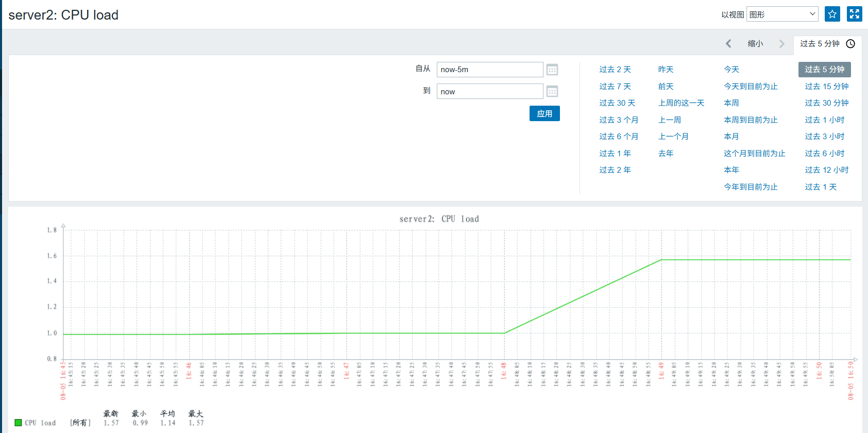
Task: Choose 去年 time range
Action: pyautogui.click(x=666, y=154)
